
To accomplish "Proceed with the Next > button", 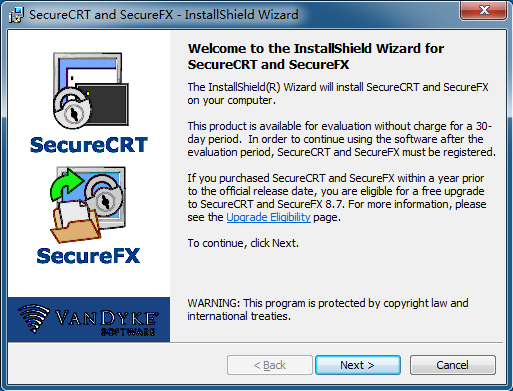I will 358,365.
